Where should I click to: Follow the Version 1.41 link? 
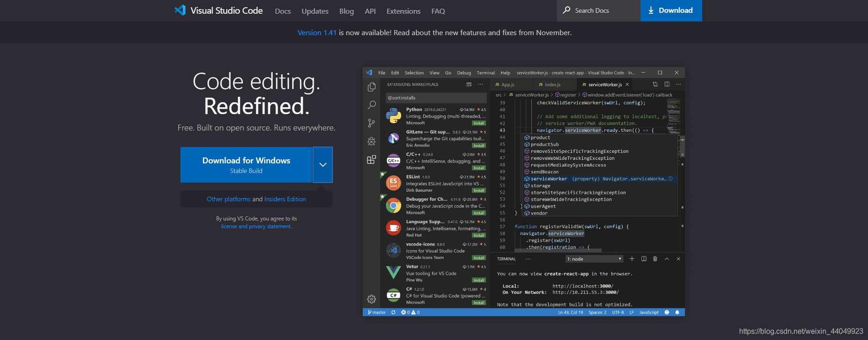point(317,33)
